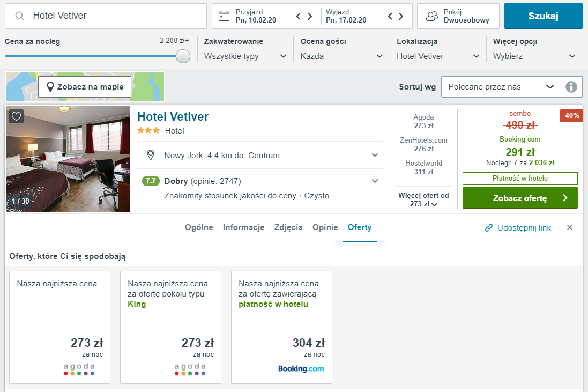Viewport: 588px width, 392px height.
Task: Click the Szukaj button
Action: [543, 16]
